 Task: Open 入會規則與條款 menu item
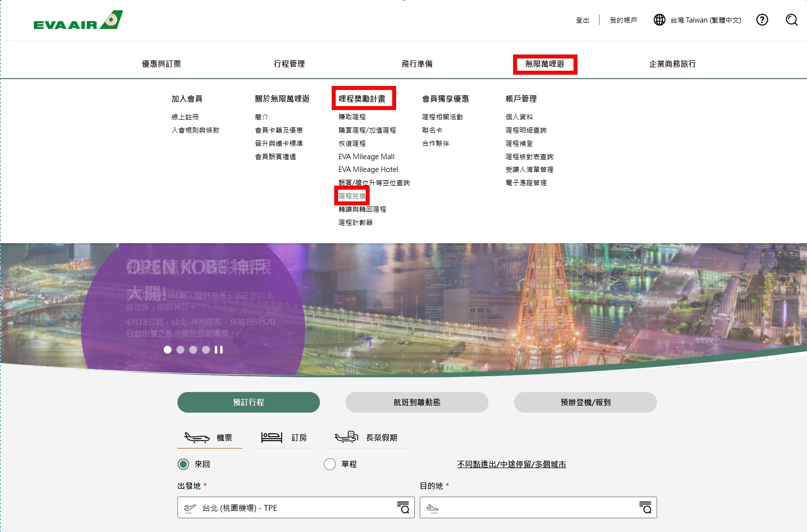(x=195, y=130)
